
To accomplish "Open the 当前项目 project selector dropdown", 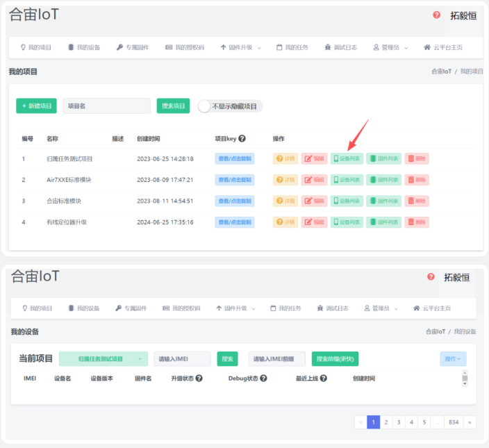I will coord(103,359).
